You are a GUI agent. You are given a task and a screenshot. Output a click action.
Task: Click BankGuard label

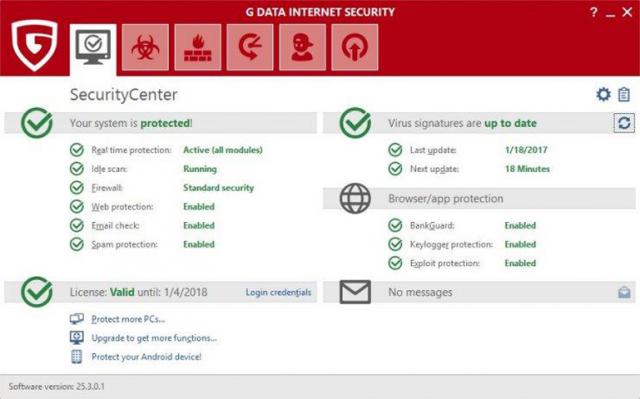pyautogui.click(x=432, y=225)
